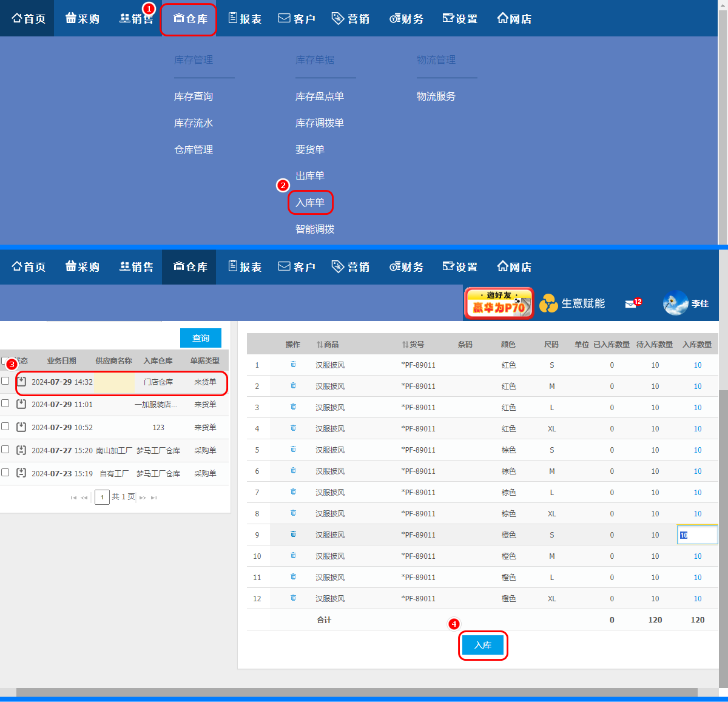Sort the table by 商品 column
This screenshot has height=702, width=728.
[x=328, y=345]
